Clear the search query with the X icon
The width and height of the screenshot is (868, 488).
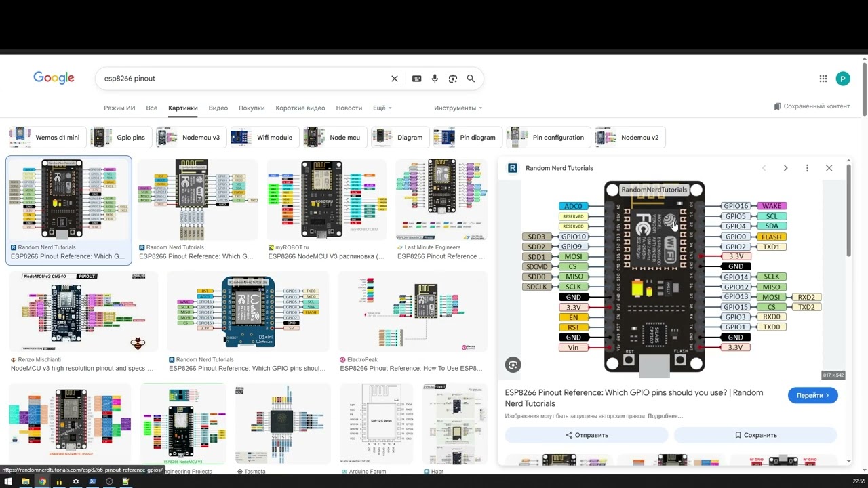click(x=395, y=79)
